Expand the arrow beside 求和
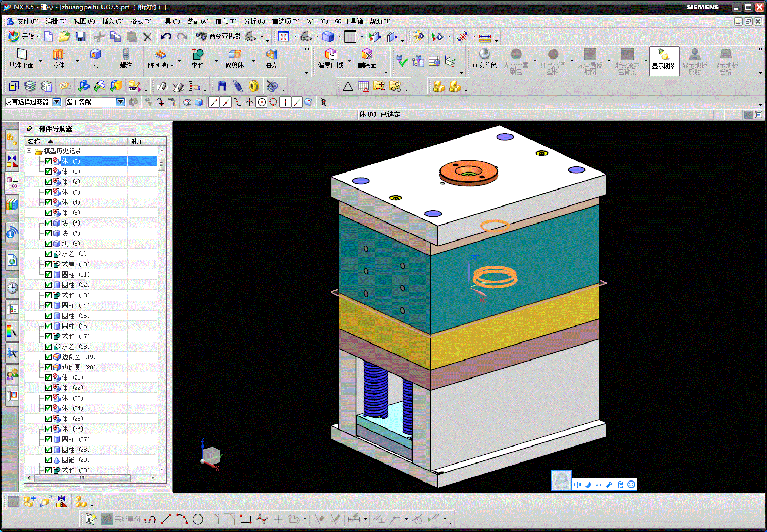The image size is (767, 532). [216, 61]
